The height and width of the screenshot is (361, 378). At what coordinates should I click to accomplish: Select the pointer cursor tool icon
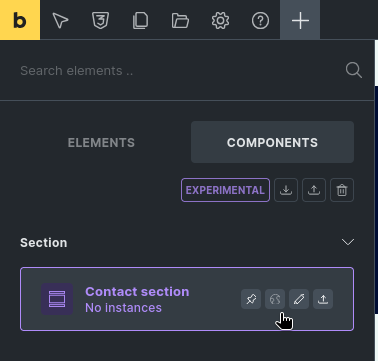(60, 20)
